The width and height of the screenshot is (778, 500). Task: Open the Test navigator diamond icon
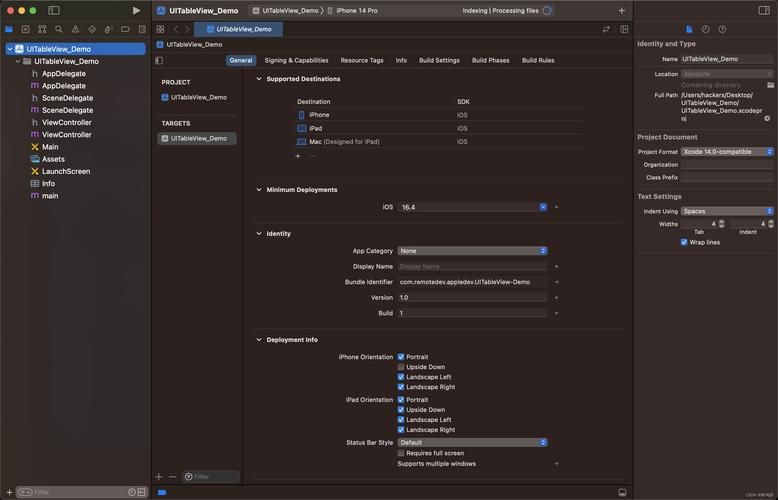coord(92,29)
